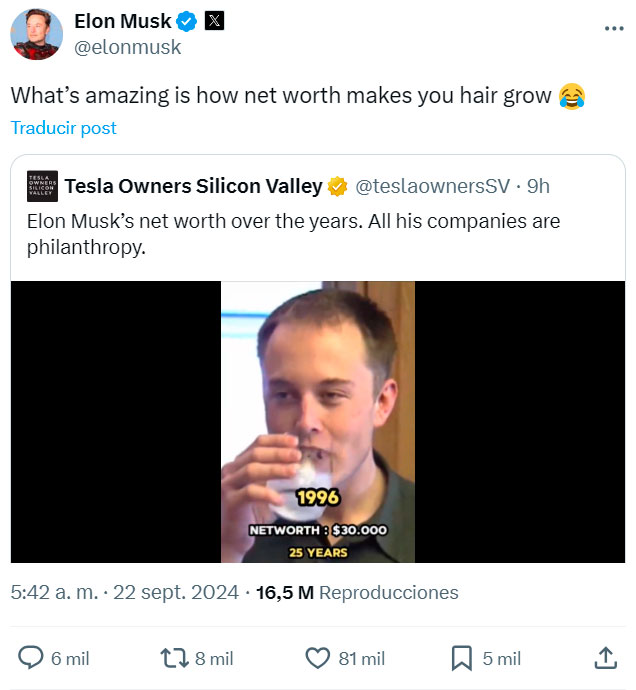
Task: Open Tesla Owners Silicon Valley avatar
Action: [x=42, y=186]
